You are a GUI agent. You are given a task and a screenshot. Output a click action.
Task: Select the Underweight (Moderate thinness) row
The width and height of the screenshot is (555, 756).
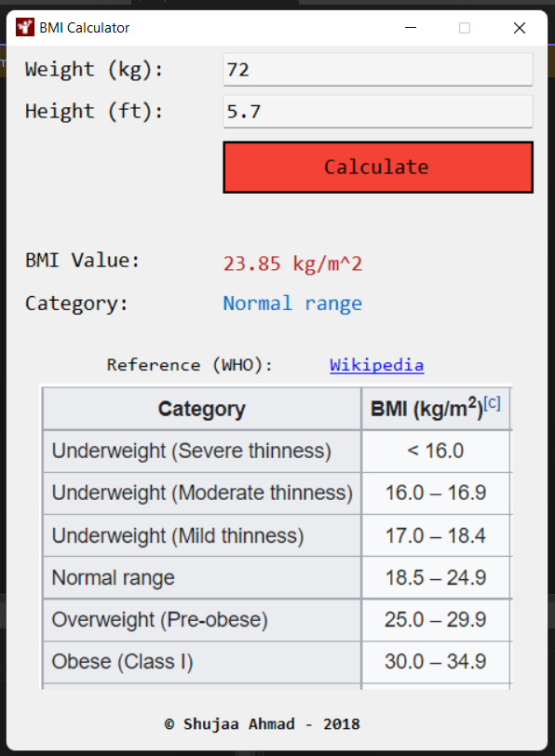[201, 493]
